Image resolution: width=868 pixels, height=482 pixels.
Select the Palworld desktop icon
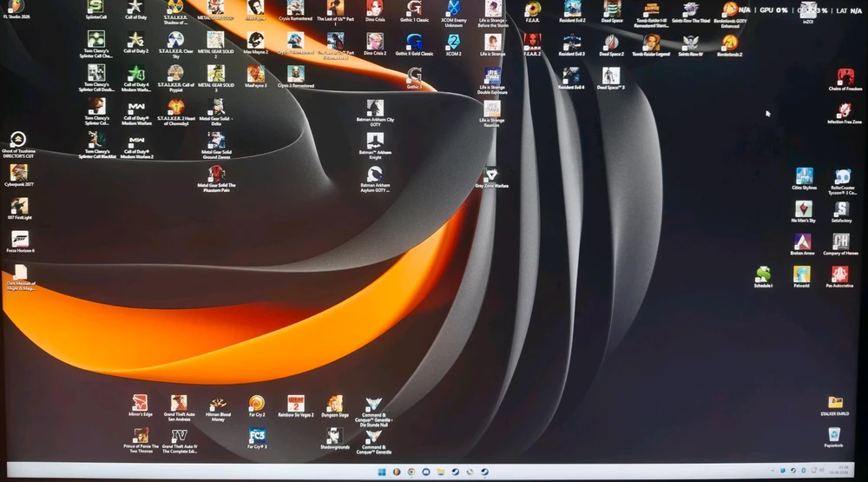pos(801,276)
